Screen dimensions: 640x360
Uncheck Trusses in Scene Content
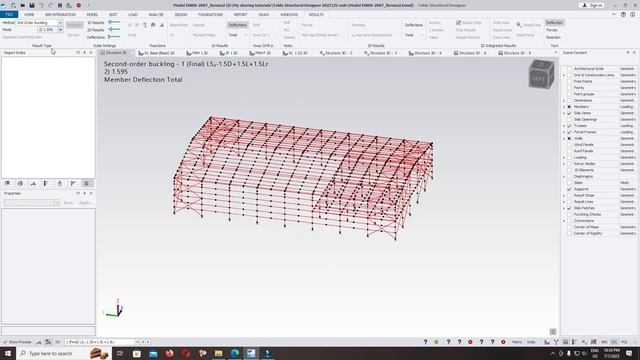pos(569,126)
